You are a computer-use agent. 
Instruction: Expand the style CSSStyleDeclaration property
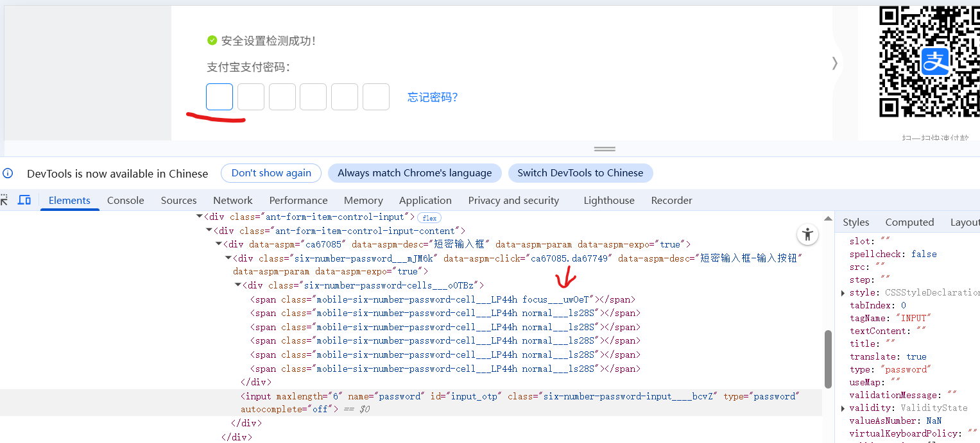(x=843, y=293)
